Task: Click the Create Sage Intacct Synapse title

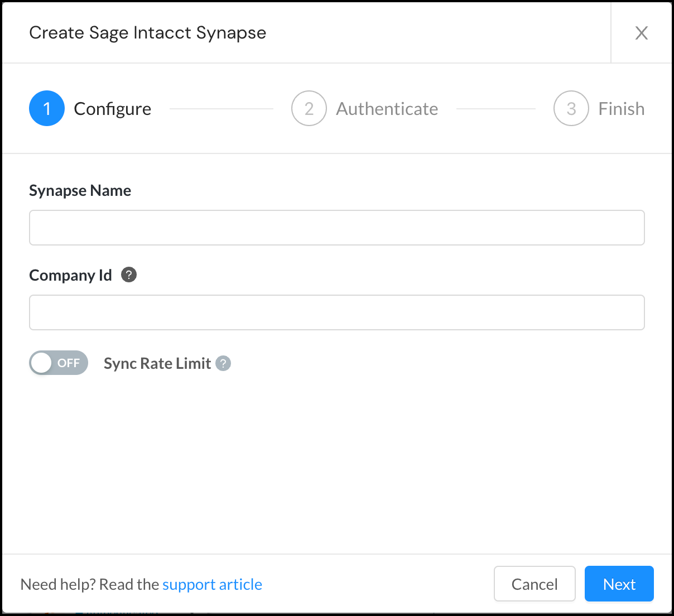Action: click(148, 33)
